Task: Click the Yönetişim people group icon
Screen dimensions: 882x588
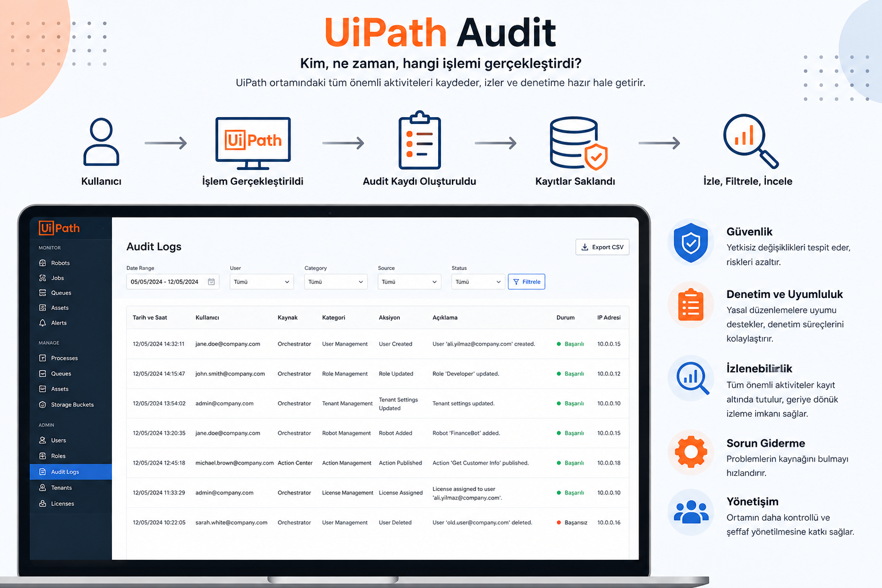Action: (x=691, y=512)
